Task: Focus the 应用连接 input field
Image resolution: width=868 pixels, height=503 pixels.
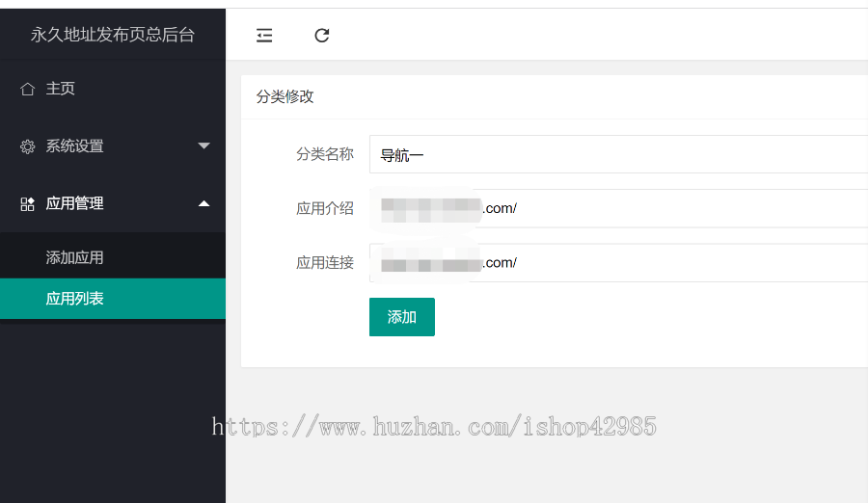Action: click(618, 263)
